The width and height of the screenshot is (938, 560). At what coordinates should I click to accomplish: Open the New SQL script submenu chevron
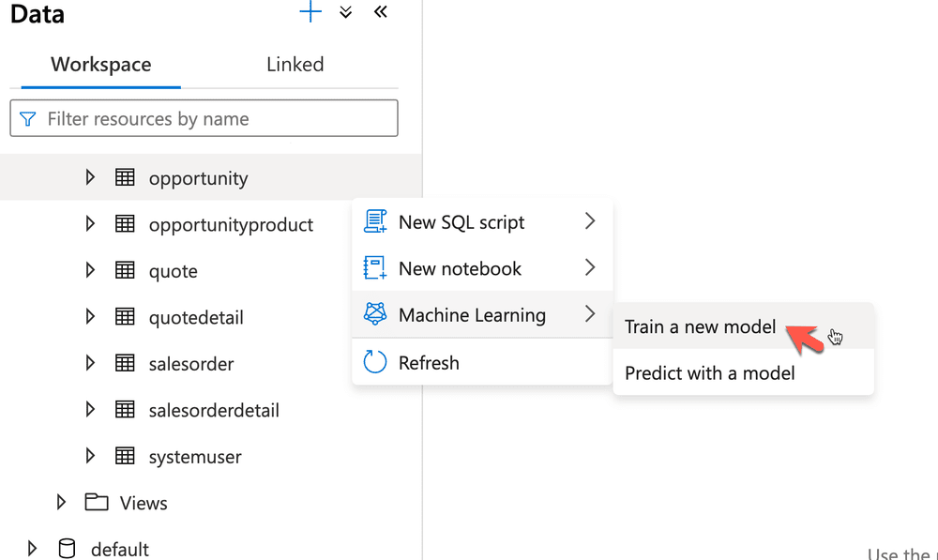(590, 221)
